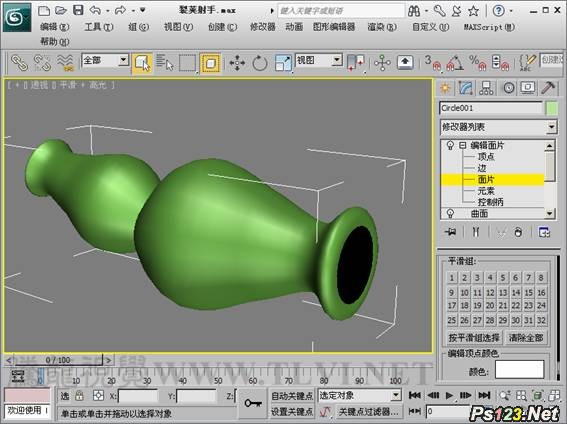
Task: Open the Modifiers menu
Action: click(x=263, y=27)
